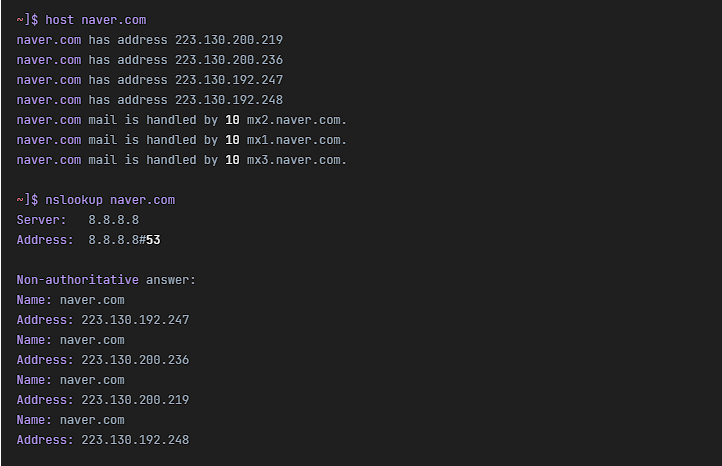
Task: Click nslookup Address 223.130.192.248
Action: (x=135, y=440)
